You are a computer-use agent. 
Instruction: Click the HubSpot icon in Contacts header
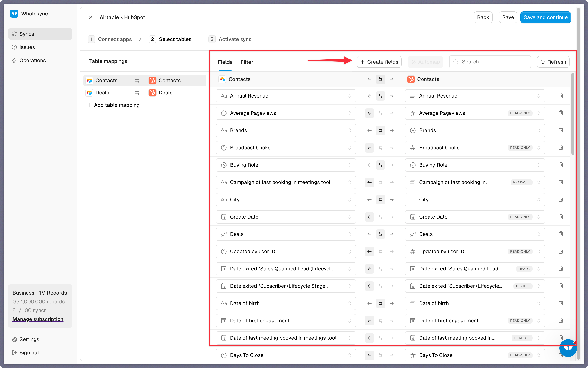[x=411, y=79]
